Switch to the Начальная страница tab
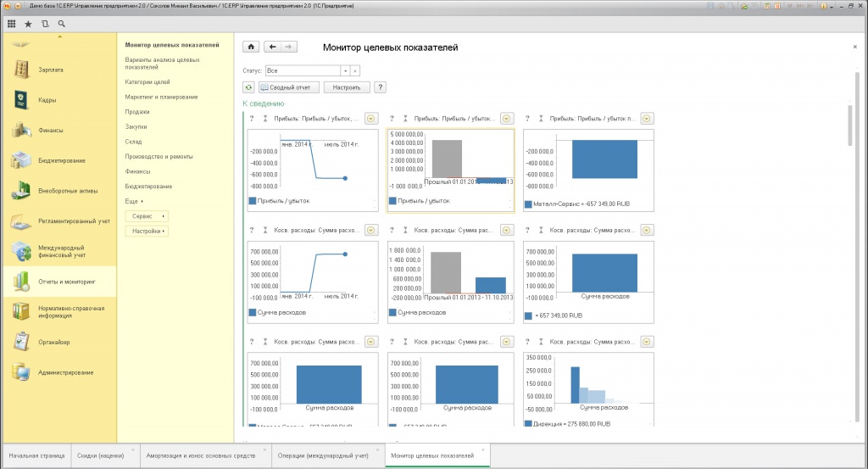 point(37,455)
